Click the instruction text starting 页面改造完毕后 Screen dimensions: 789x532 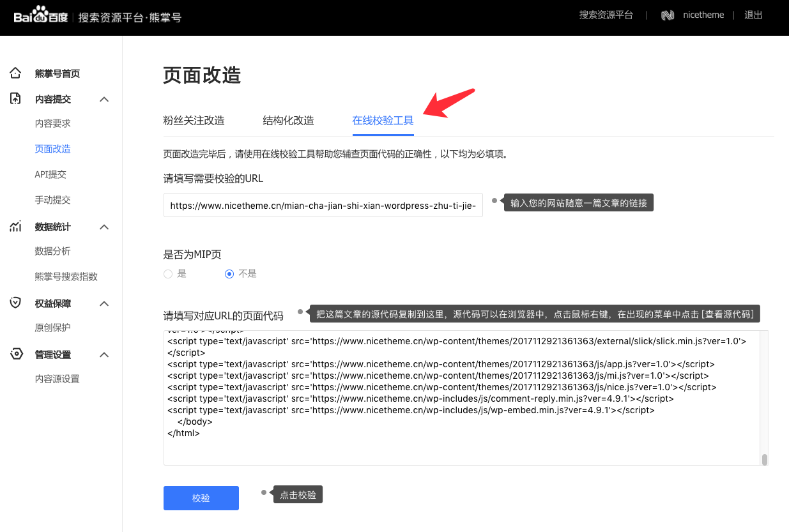(336, 155)
